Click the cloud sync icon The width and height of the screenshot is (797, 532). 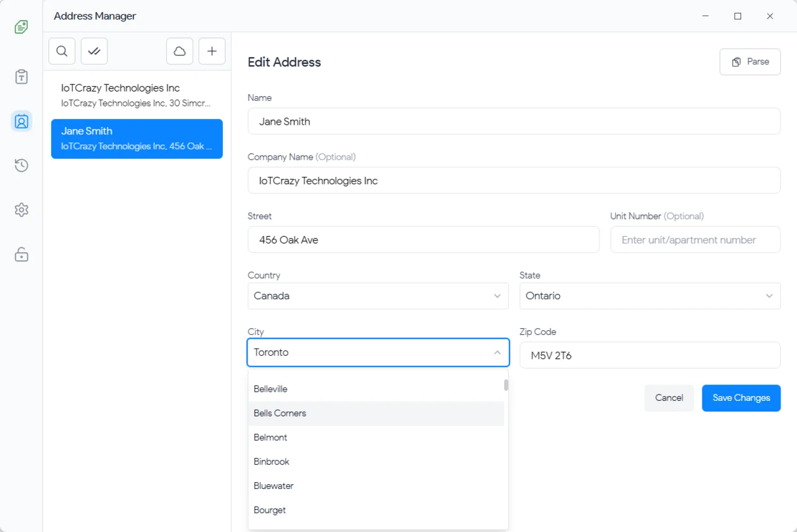coord(180,51)
